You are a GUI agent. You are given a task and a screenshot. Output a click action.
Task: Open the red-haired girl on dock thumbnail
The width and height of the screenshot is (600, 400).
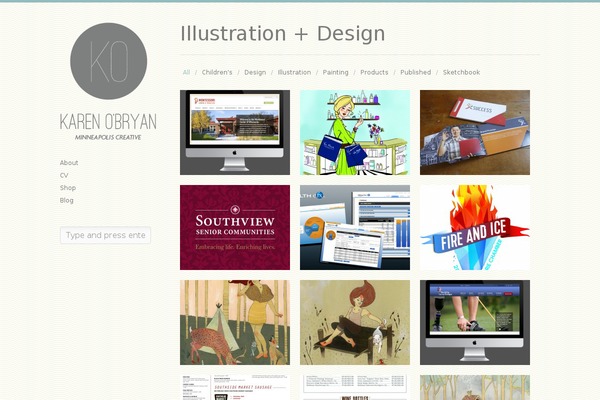click(x=355, y=322)
